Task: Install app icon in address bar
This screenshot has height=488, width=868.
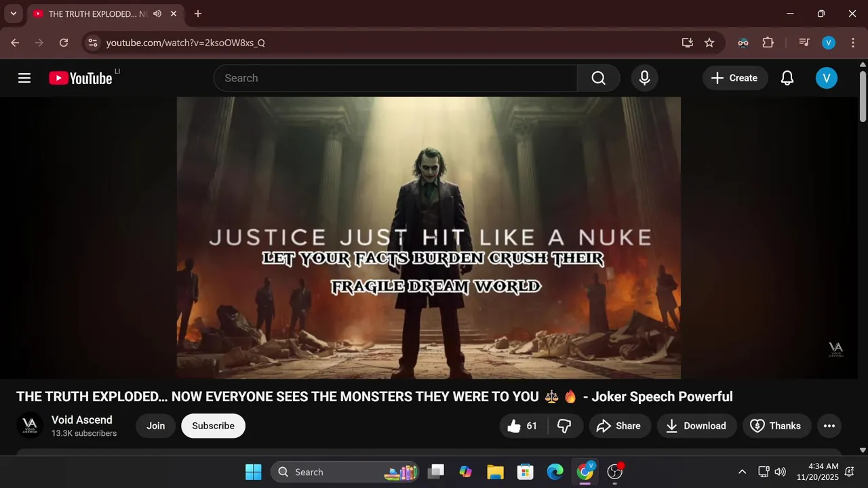Action: (x=688, y=43)
